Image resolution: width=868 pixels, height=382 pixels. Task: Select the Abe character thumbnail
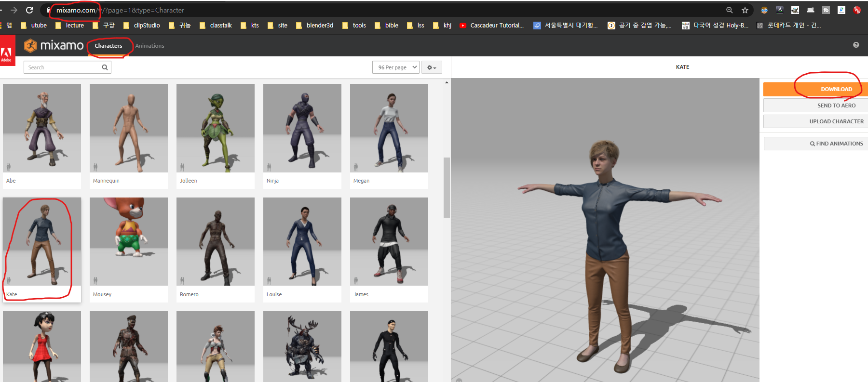click(42, 128)
